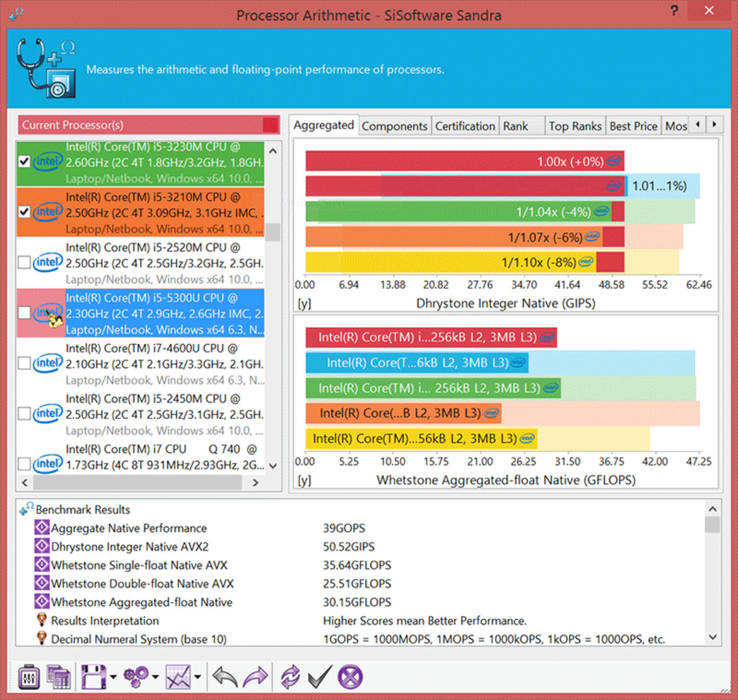
Task: Click Decimal Numeral System pin icon
Action: coord(42,638)
